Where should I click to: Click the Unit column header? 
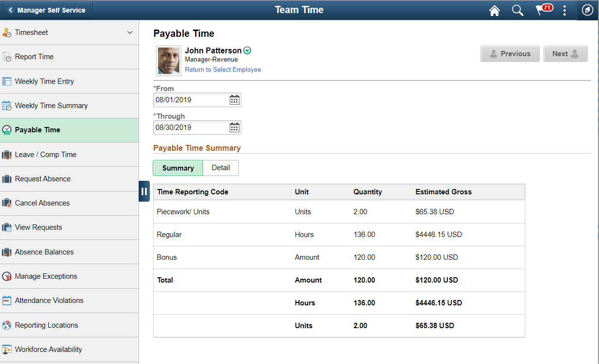tap(301, 192)
